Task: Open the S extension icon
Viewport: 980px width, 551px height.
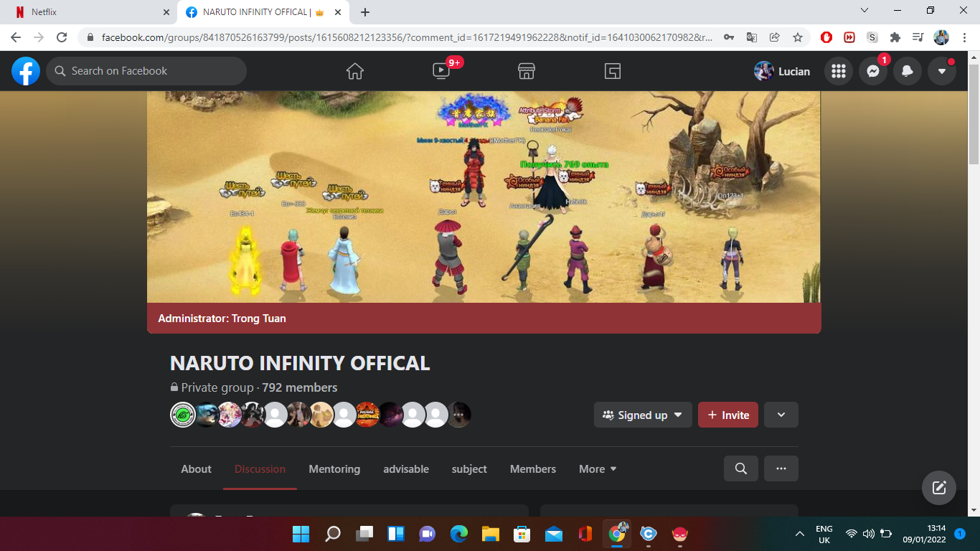Action: (x=872, y=37)
